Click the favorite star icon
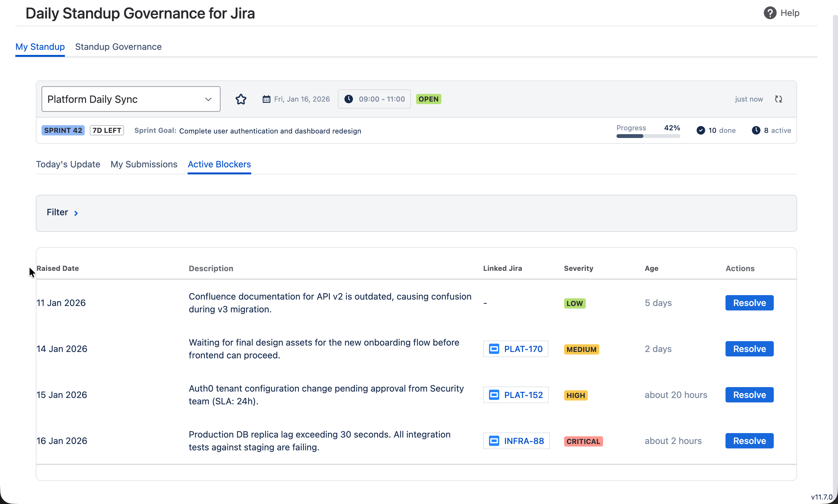The height and width of the screenshot is (504, 838). point(241,99)
